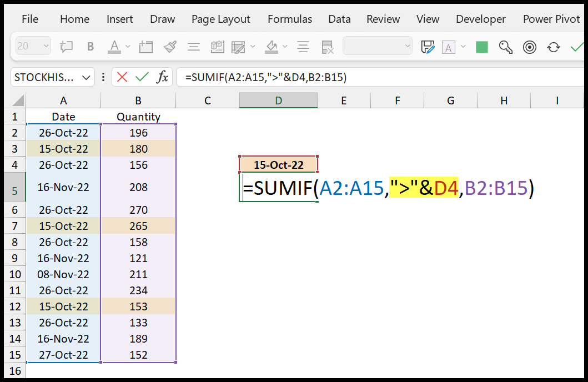Click the save with pencil icon
This screenshot has width=588, height=382.
[x=428, y=47]
